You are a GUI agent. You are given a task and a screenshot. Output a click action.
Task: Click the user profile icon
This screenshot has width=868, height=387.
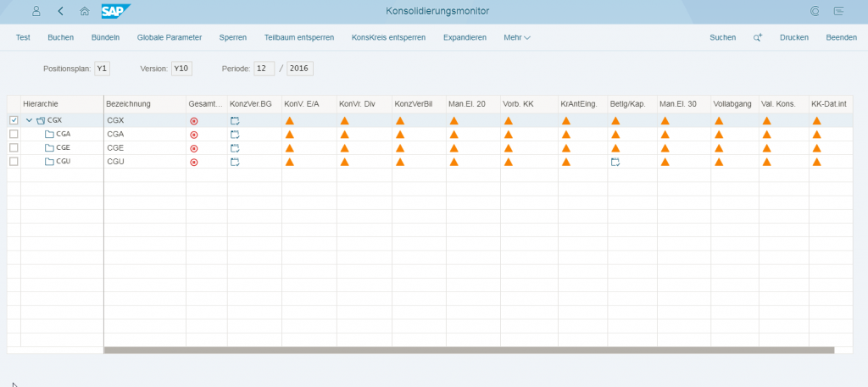pos(36,11)
